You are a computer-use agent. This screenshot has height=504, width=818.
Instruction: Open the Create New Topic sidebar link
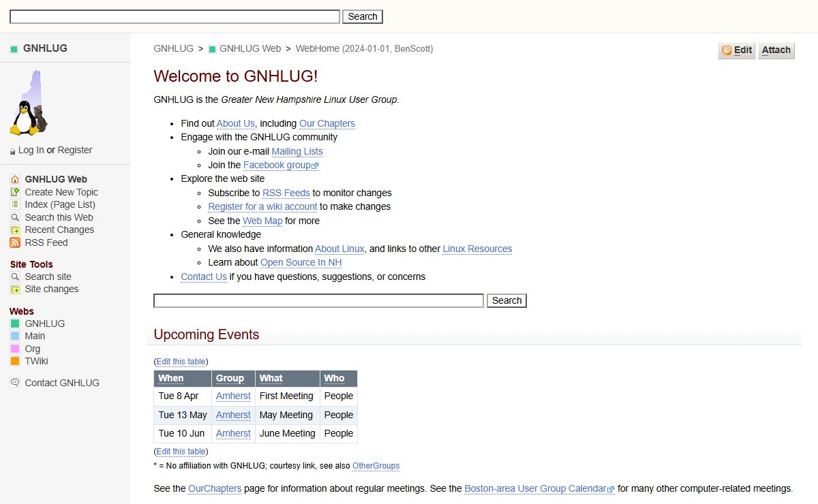(61, 192)
